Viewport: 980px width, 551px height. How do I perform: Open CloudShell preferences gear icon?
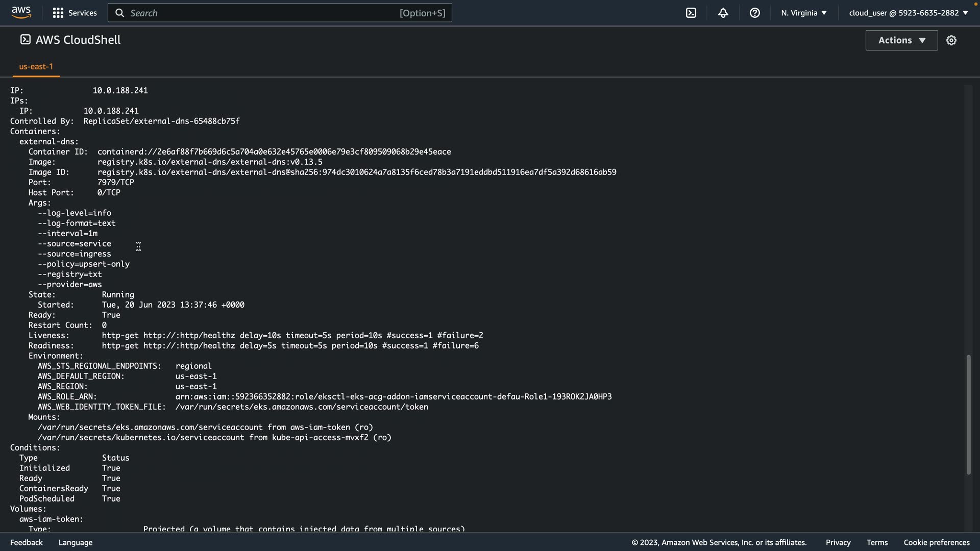[x=951, y=40]
